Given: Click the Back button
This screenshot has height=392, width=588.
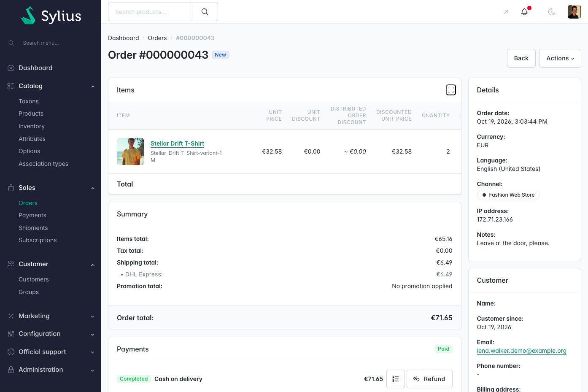Looking at the screenshot, I should pyautogui.click(x=521, y=58).
